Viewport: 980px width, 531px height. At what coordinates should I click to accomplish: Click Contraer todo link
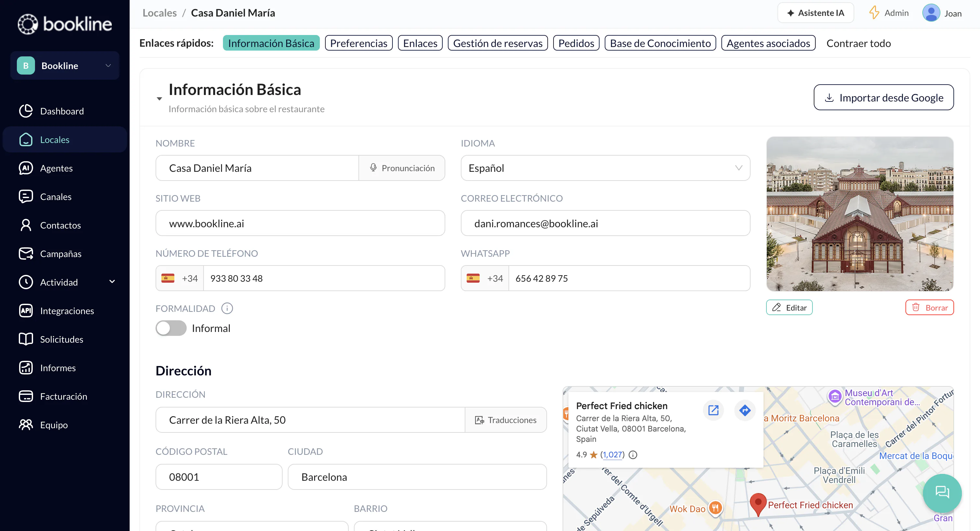click(858, 43)
